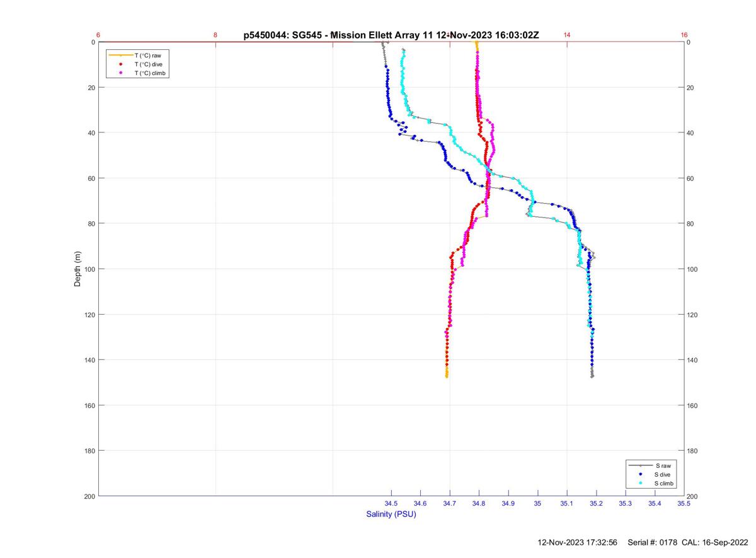
Task: Click the magenta marker for T climb
Action: 120,73
